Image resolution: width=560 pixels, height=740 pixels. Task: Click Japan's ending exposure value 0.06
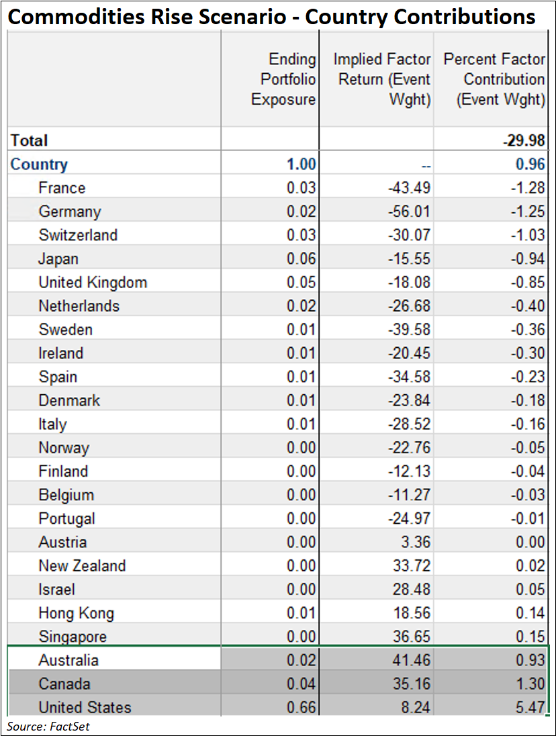[301, 259]
